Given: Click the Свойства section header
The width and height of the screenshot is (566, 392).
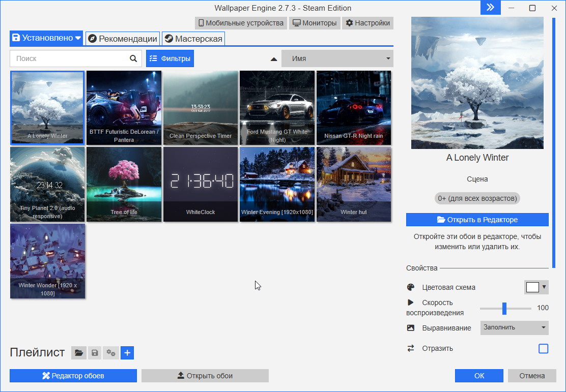Looking at the screenshot, I should [x=421, y=268].
